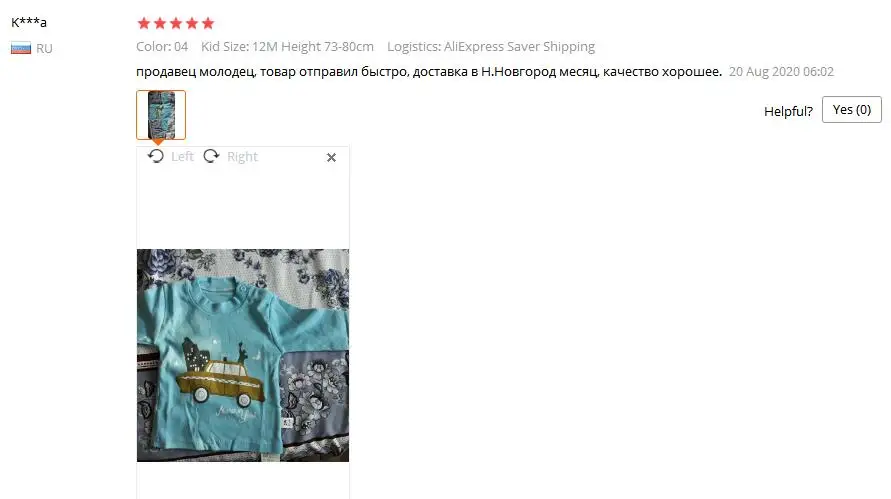
Task: Click the fifth rating star
Action: click(x=208, y=23)
